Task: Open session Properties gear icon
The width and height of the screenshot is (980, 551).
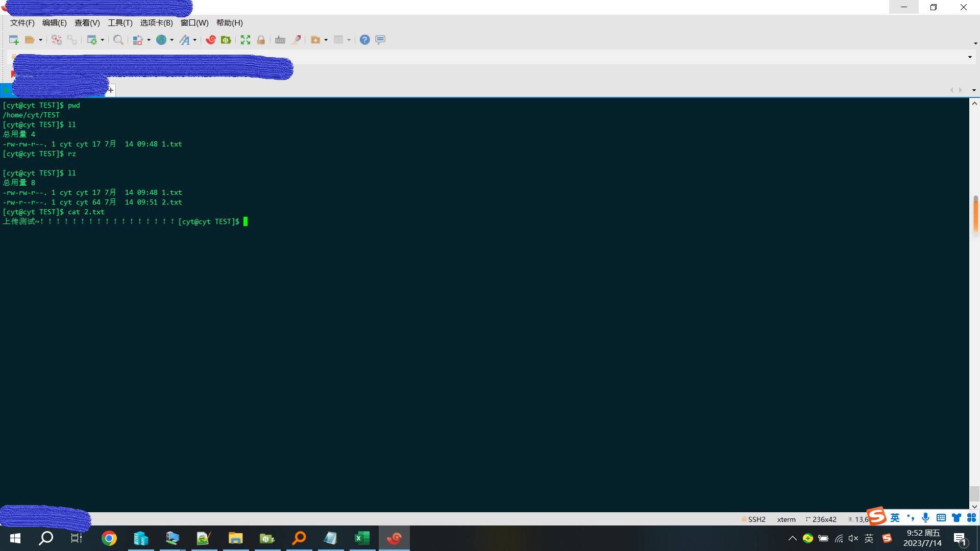Action: pos(92,40)
